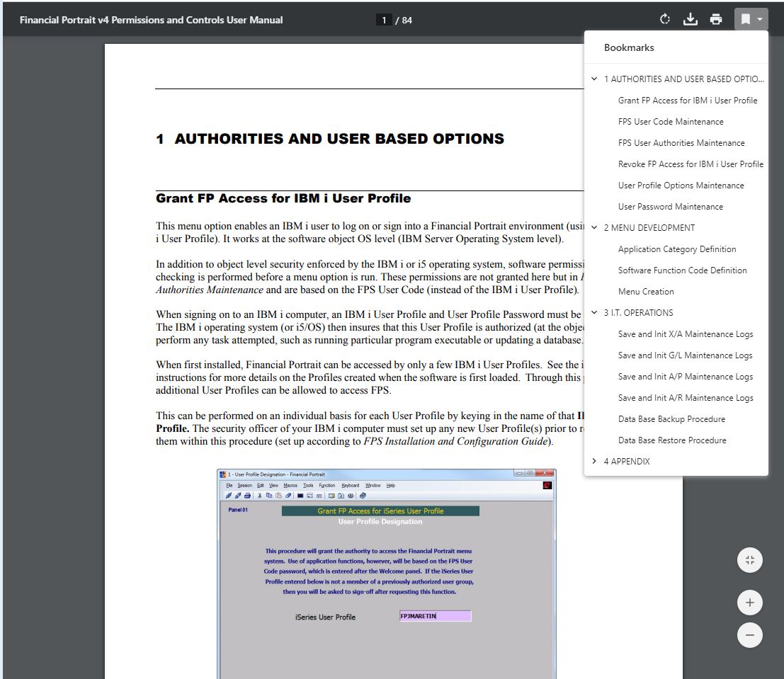Image resolution: width=784 pixels, height=679 pixels.
Task: Collapse the 2 MENU DEVELOPMENT bookmark
Action: [x=594, y=227]
